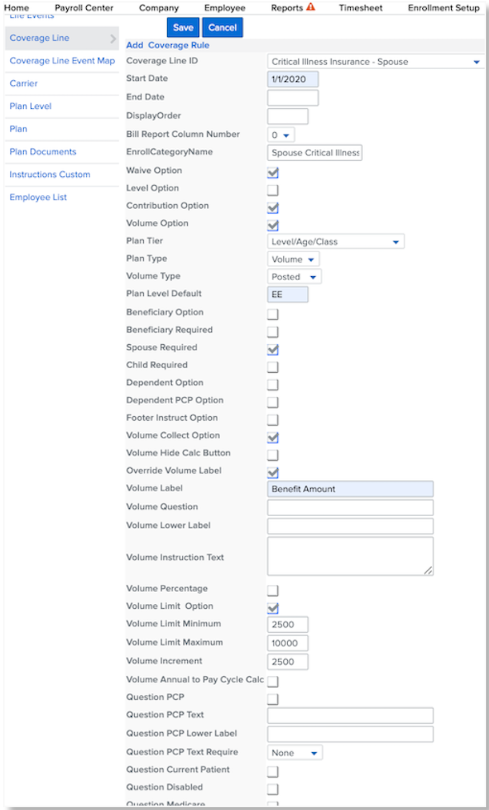This screenshot has width=489, height=810.
Task: Go to the Home menu
Action: pos(17,8)
